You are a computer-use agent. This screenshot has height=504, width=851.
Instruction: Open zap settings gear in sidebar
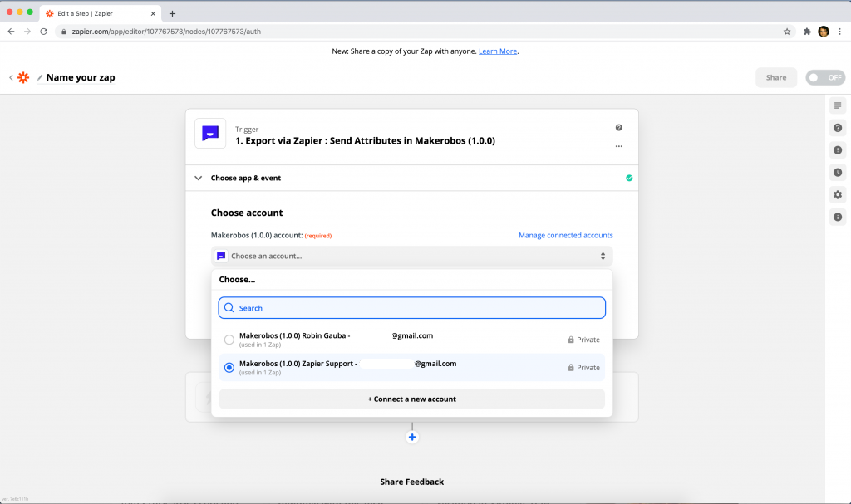838,195
